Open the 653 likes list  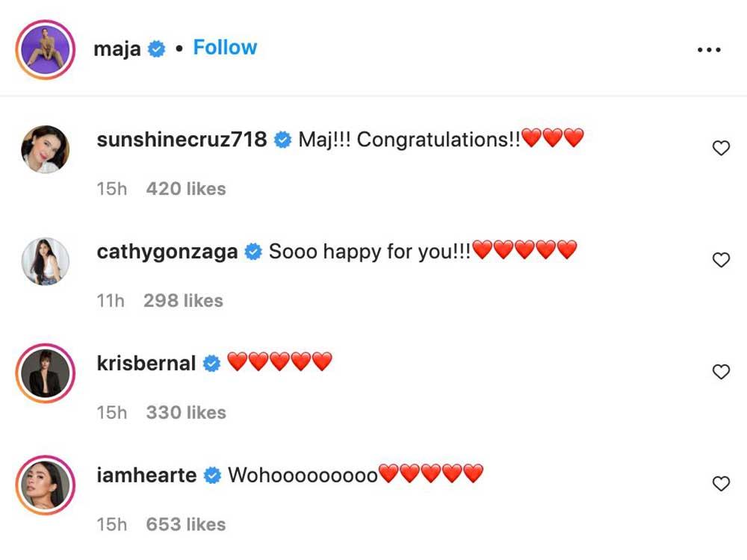(x=186, y=524)
